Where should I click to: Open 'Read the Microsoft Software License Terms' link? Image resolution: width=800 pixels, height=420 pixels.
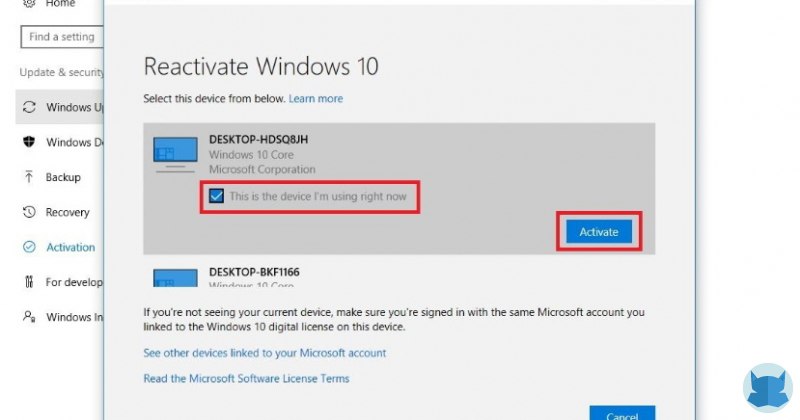point(246,378)
